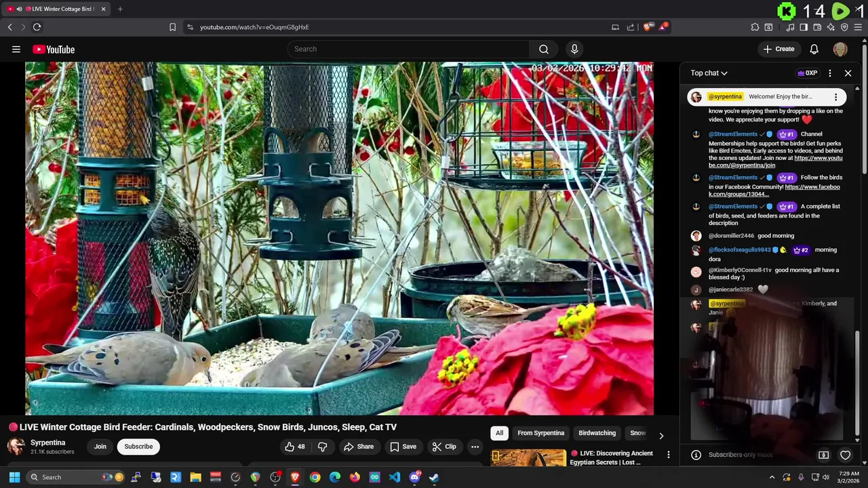
Task: Open the YouTube guide hamburger menu
Action: [x=16, y=49]
